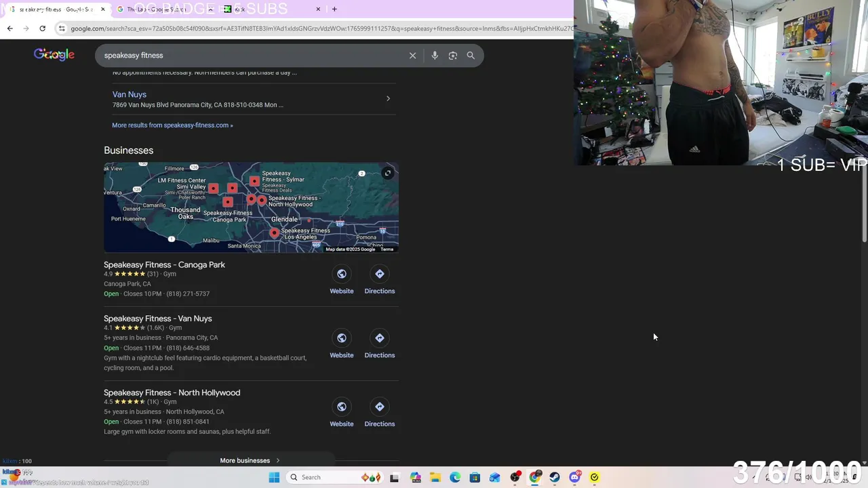Launch Microsoft 365 Copilot from taskbar
The image size is (868, 488).
(x=415, y=477)
